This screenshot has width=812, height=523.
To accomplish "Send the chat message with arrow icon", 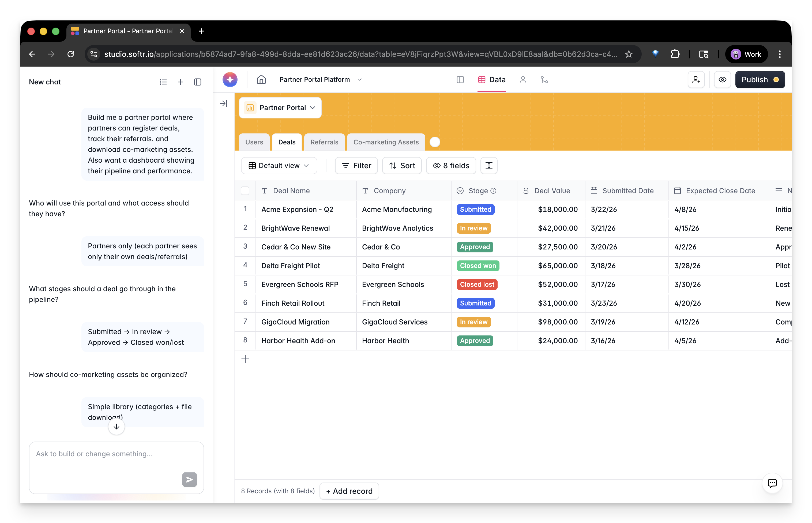I will pos(189,480).
